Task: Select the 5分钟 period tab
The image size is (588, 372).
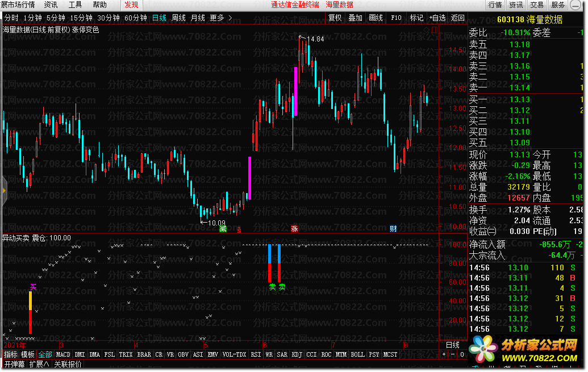Action: click(56, 18)
